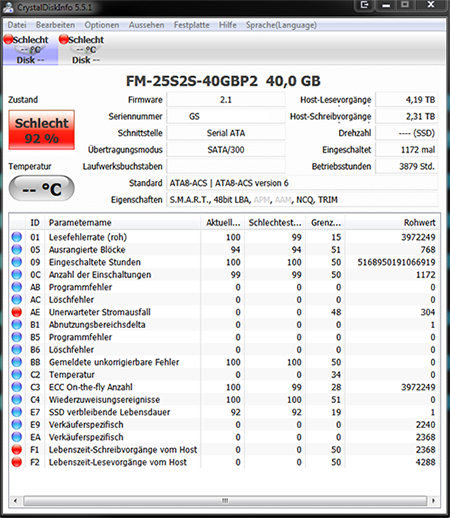This screenshot has height=518, width=450.
Task: Click the Aktuell... column header
Action: 223,223
